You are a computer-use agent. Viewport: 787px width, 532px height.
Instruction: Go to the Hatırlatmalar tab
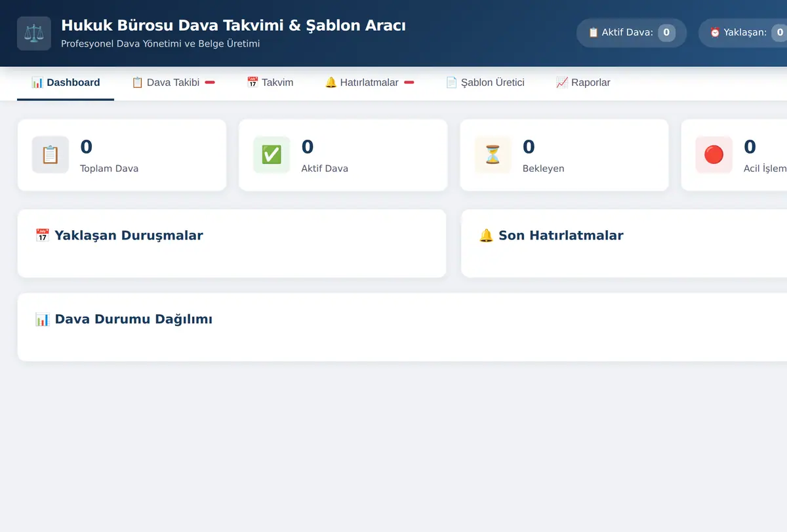(x=369, y=83)
